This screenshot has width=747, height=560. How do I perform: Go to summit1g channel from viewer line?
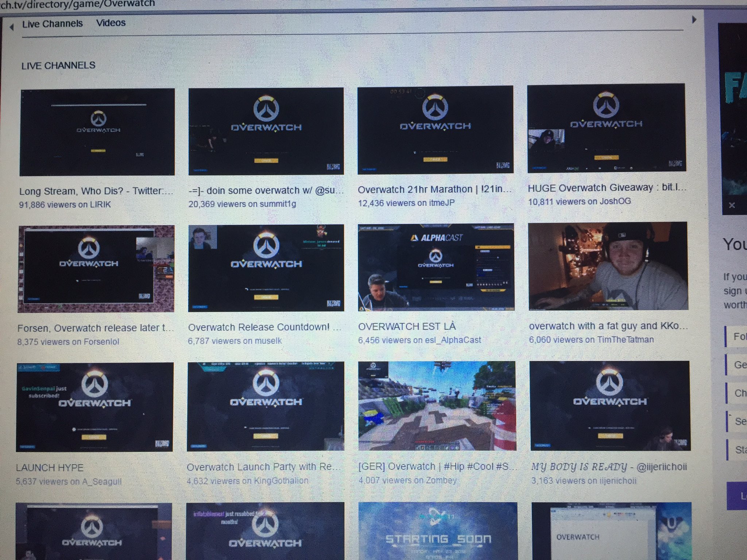click(242, 204)
